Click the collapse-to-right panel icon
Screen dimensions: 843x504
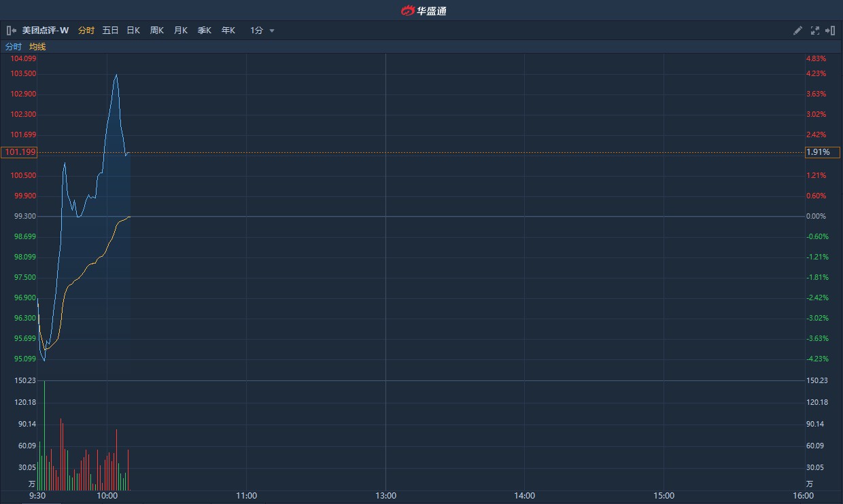830,31
